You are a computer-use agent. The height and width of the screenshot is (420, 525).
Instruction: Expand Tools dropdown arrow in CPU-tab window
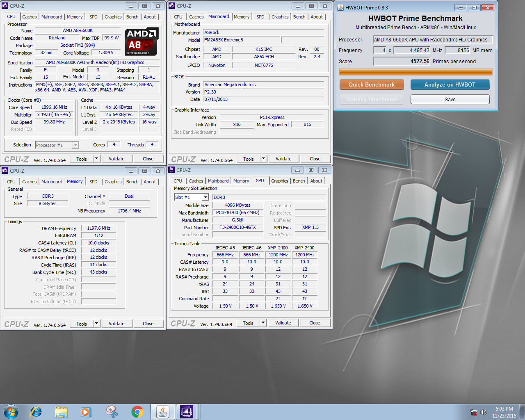(97, 159)
